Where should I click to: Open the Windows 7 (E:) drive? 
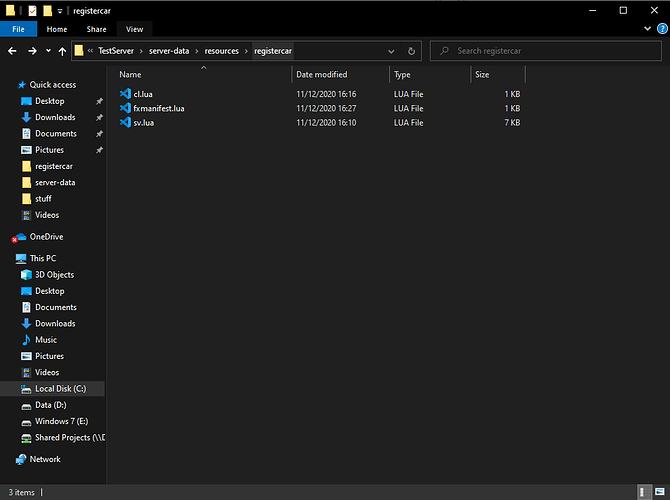click(x=62, y=421)
